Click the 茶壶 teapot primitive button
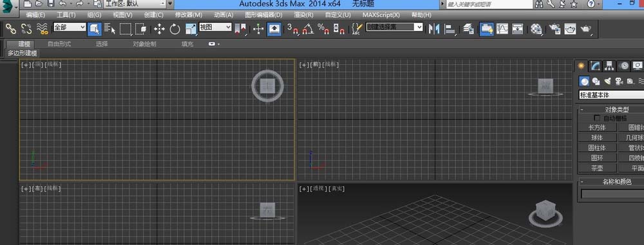This screenshot has width=644, height=245. click(x=597, y=168)
